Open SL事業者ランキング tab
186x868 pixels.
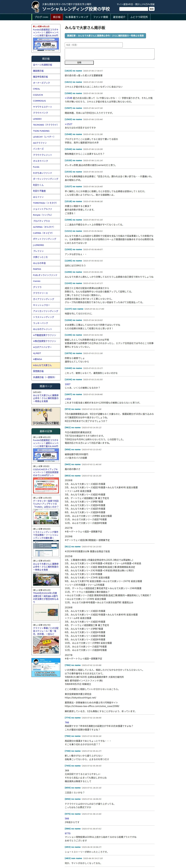coord(77,17)
